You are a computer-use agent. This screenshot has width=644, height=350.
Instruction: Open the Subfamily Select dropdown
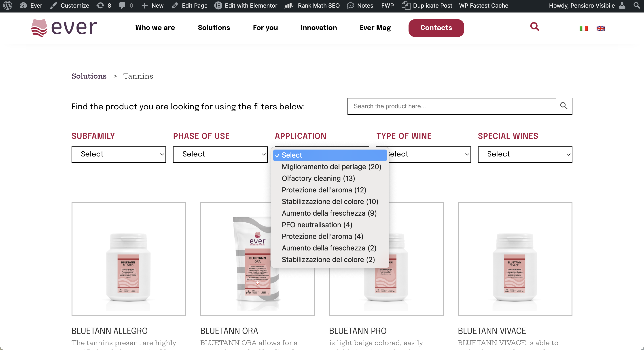(119, 154)
